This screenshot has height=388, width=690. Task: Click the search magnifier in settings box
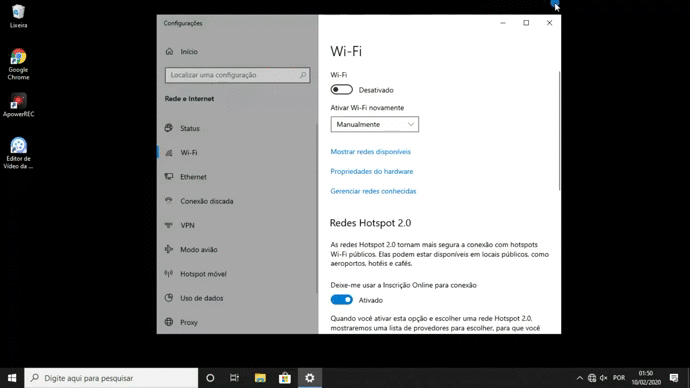coord(303,75)
